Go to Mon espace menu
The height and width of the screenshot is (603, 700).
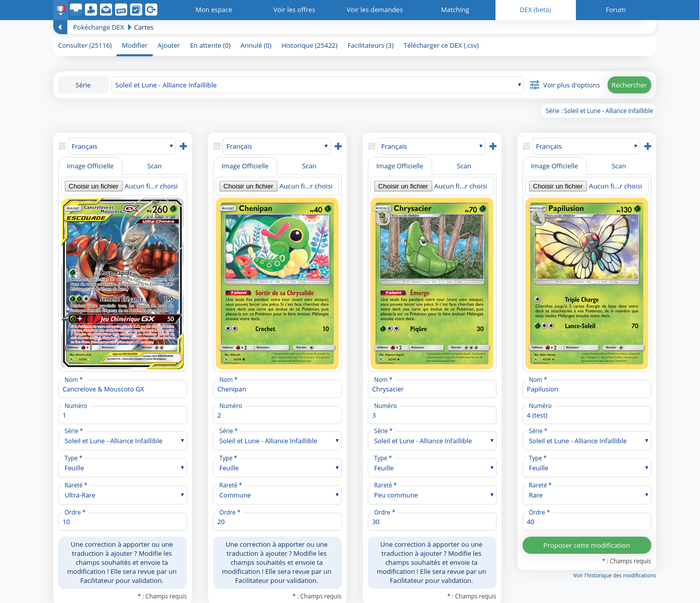coord(214,10)
